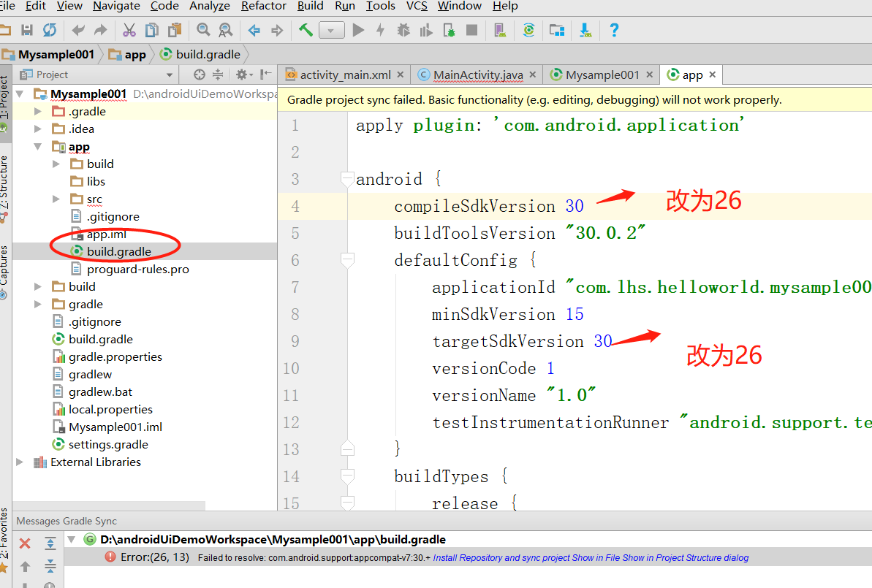Collapse the app module folder
This screenshot has height=588, width=872.
(x=37, y=147)
